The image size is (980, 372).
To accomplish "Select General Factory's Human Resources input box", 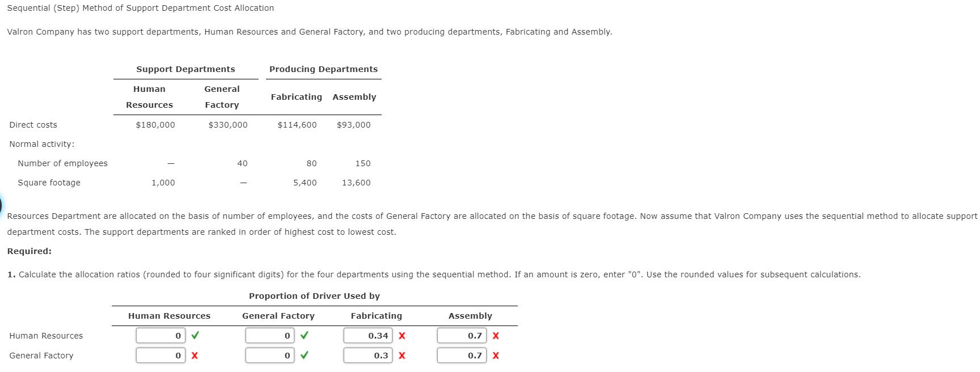I will (x=160, y=356).
